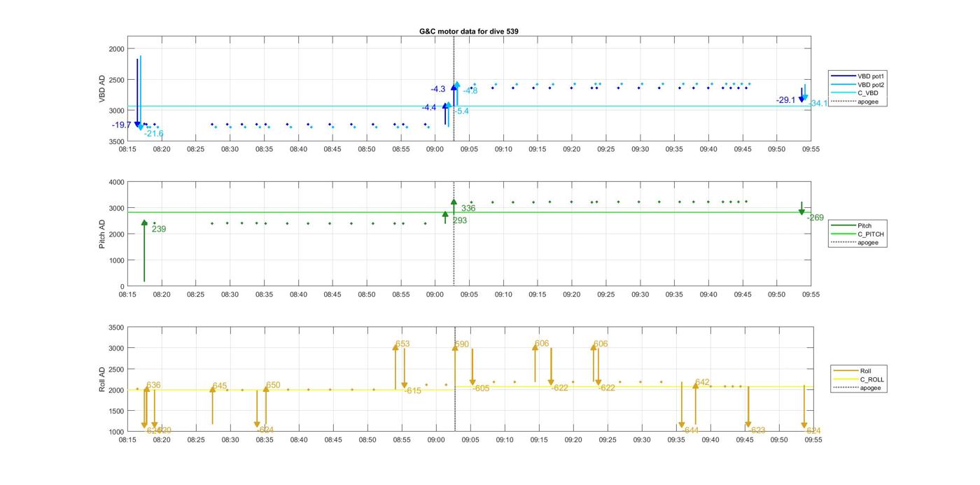Click the '239' pitch annotation
The image size is (980, 485).
(x=159, y=229)
